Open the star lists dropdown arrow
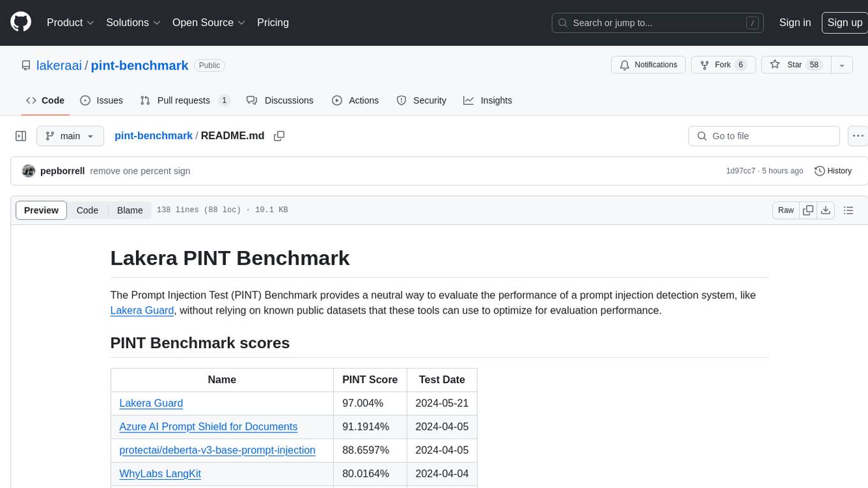The height and width of the screenshot is (488, 868). tap(842, 65)
